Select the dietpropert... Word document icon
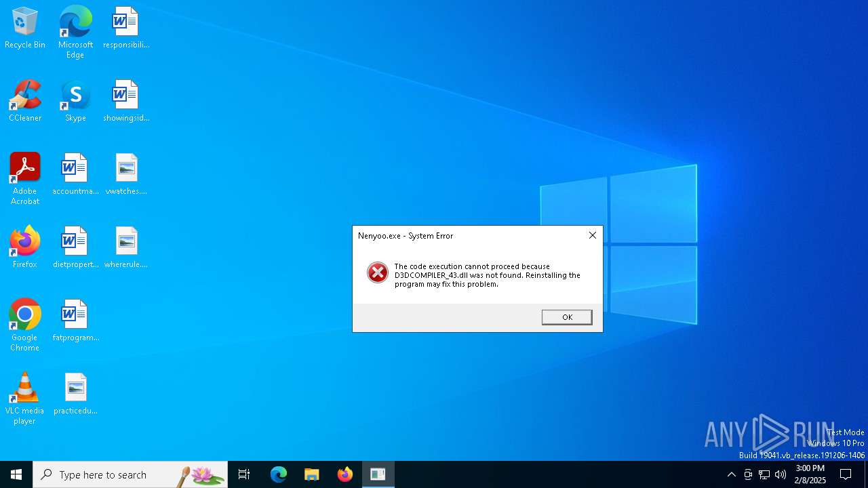 (x=75, y=247)
